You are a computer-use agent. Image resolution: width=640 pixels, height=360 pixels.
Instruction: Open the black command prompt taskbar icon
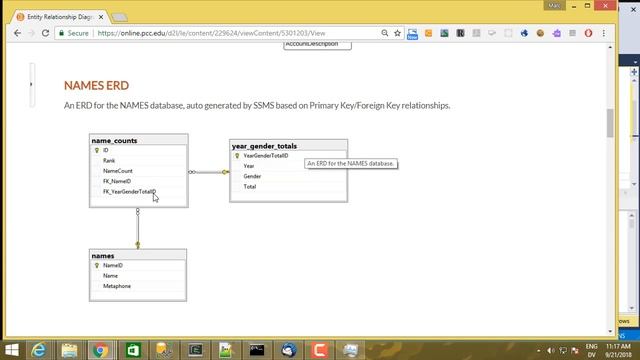pyautogui.click(x=257, y=350)
